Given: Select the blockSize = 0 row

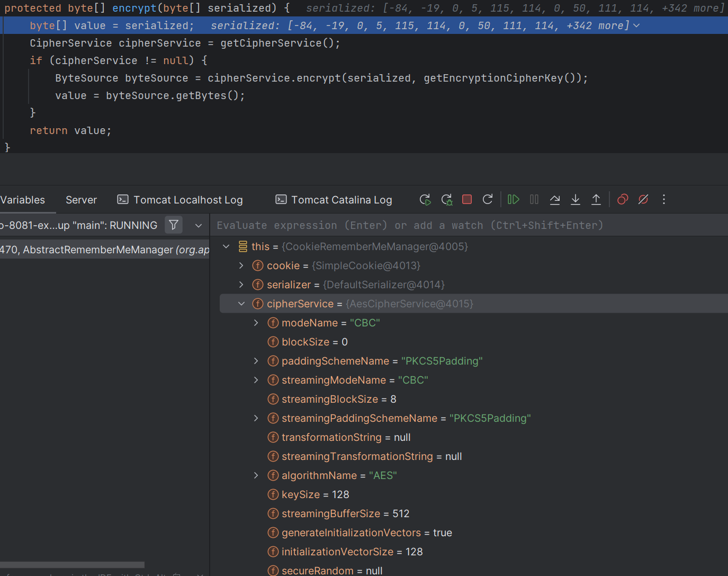Looking at the screenshot, I should click(474, 342).
